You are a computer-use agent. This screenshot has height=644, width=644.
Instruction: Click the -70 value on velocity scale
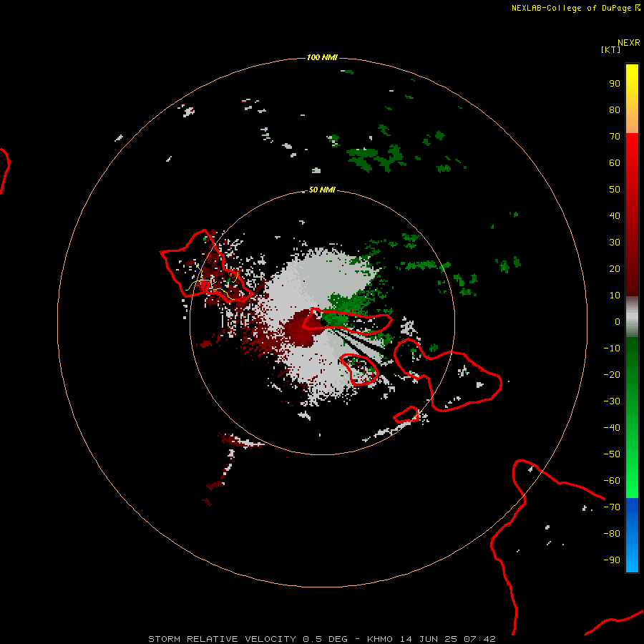pyautogui.click(x=612, y=507)
